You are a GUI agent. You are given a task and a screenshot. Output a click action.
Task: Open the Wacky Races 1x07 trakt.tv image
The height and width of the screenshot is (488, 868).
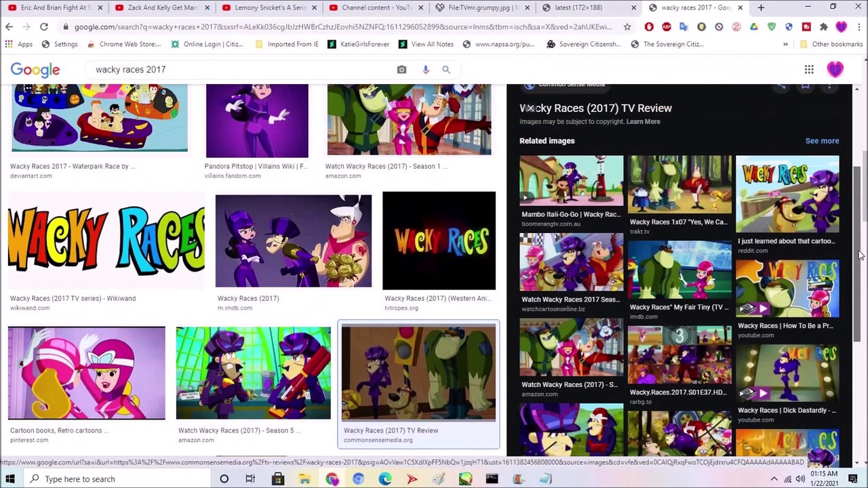pos(679,185)
